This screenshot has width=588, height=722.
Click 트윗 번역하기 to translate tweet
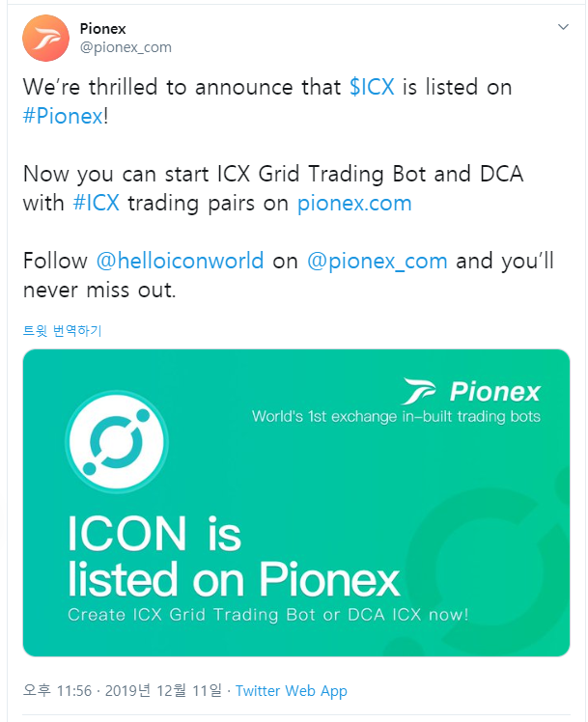[62, 330]
